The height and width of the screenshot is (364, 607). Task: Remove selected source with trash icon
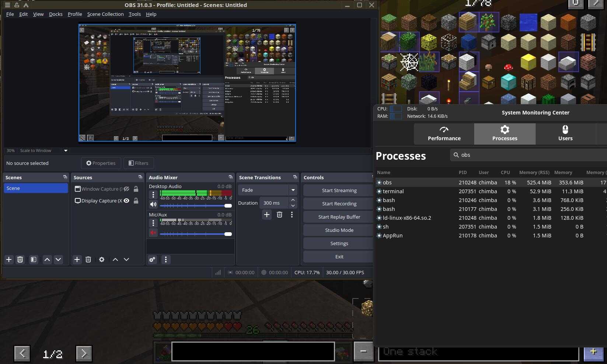click(x=88, y=259)
